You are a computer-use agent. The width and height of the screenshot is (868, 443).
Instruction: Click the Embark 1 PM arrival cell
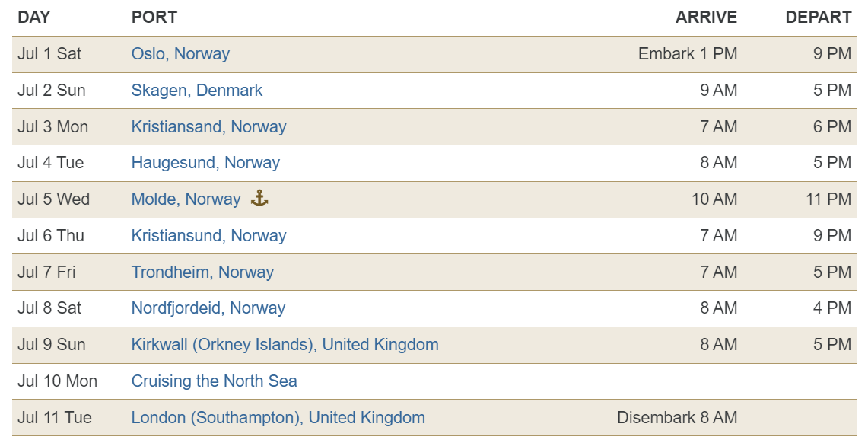688,54
